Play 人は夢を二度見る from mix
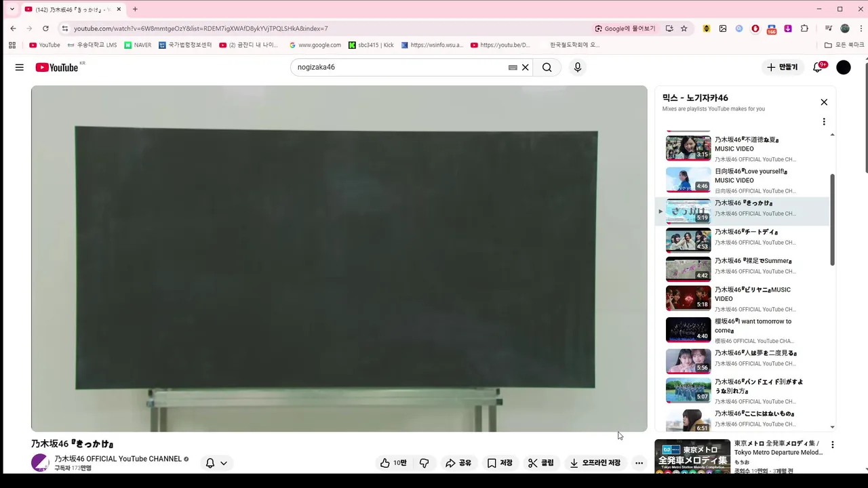The width and height of the screenshot is (868, 488). (x=742, y=361)
